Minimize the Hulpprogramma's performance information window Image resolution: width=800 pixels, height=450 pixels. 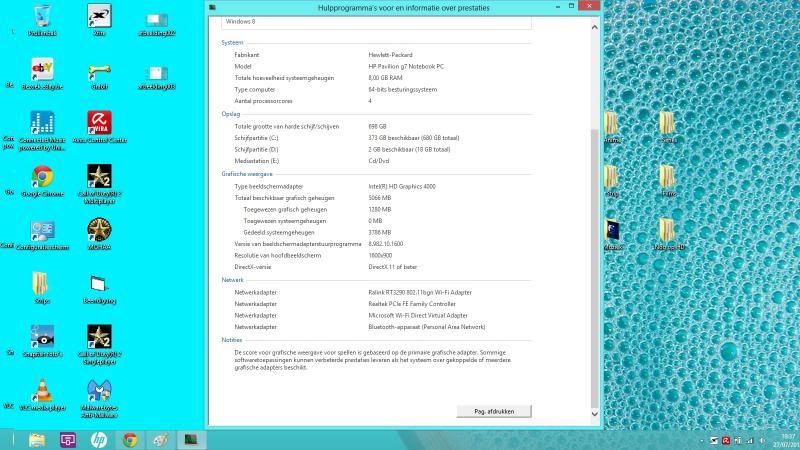[x=558, y=6]
